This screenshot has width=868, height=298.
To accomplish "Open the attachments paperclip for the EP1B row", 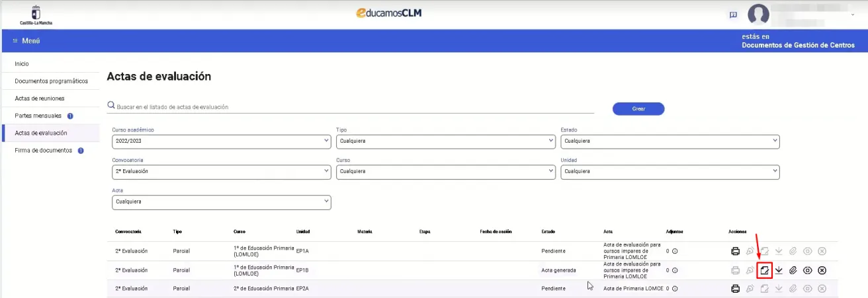I will [x=793, y=270].
